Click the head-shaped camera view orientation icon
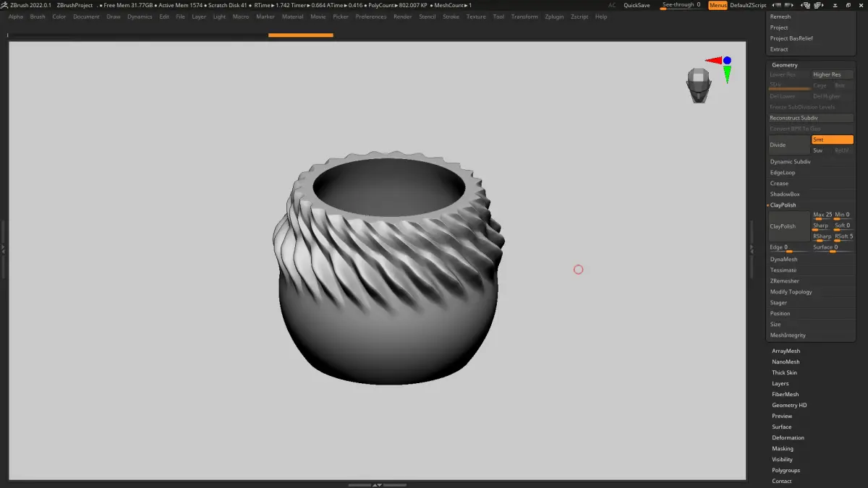The height and width of the screenshot is (488, 868). click(698, 85)
